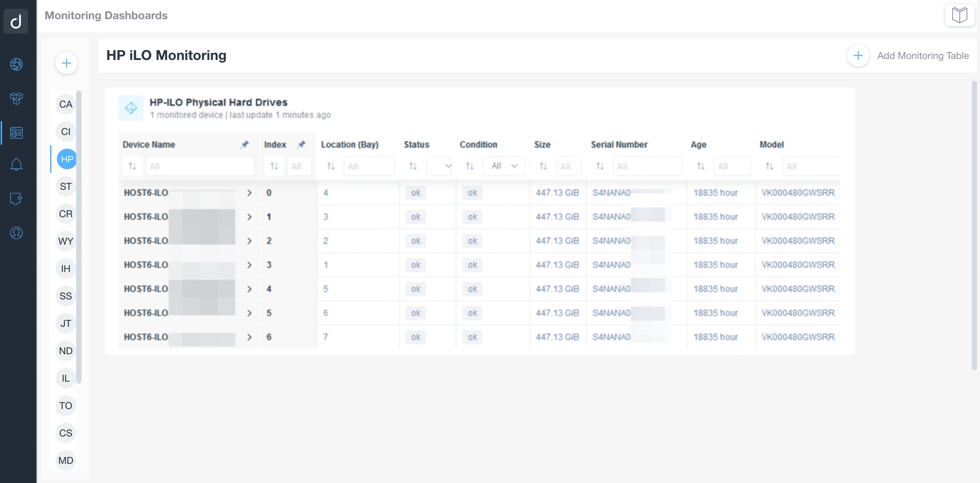Click the app logo icon
Screen dimensions: 980x483
tap(16, 21)
